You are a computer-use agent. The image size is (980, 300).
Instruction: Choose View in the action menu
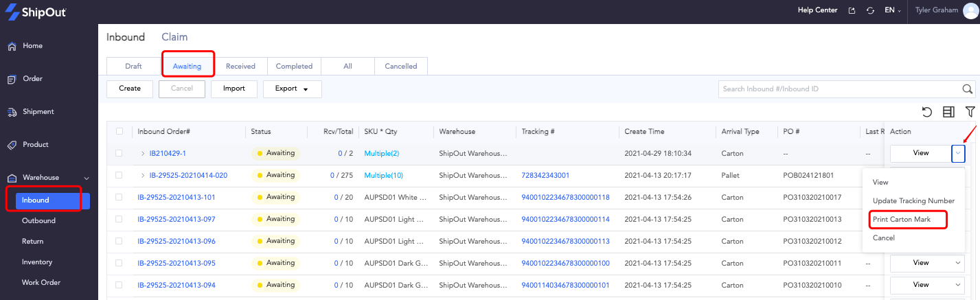880,183
